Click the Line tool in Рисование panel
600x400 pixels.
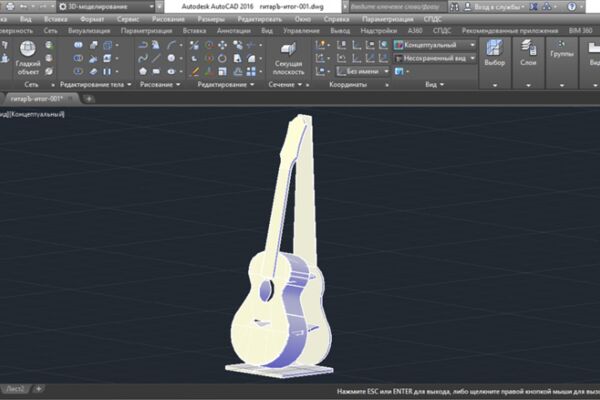click(x=156, y=58)
